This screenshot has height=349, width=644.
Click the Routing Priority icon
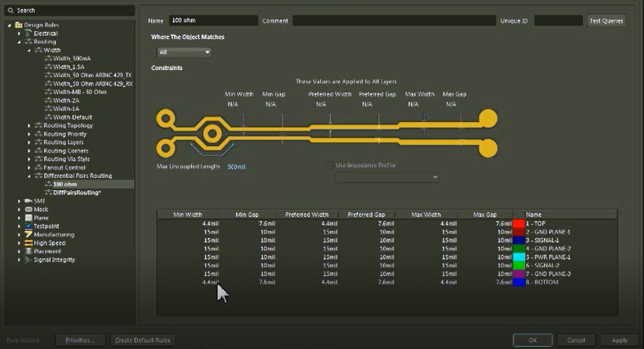(39, 134)
